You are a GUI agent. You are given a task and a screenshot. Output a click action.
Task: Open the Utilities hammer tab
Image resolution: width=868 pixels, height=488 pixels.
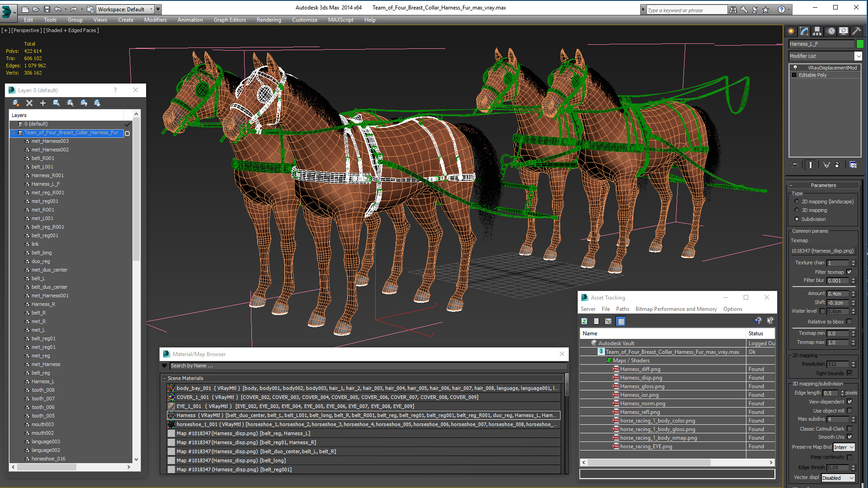click(x=856, y=31)
